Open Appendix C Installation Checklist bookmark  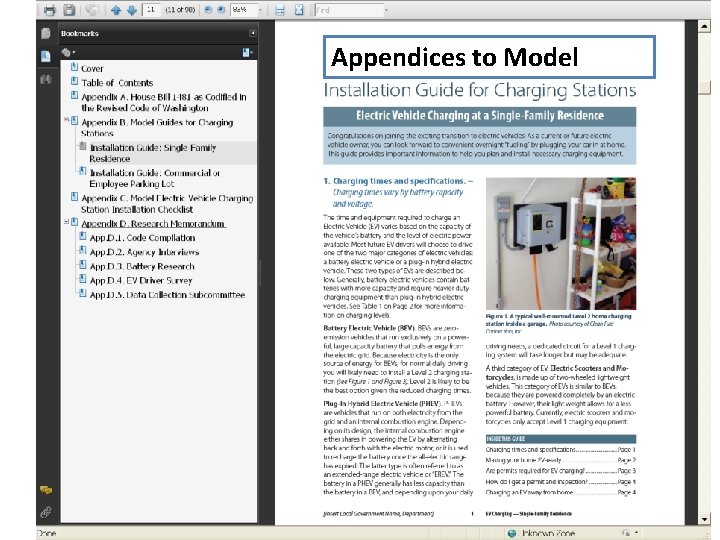pyautogui.click(x=167, y=203)
